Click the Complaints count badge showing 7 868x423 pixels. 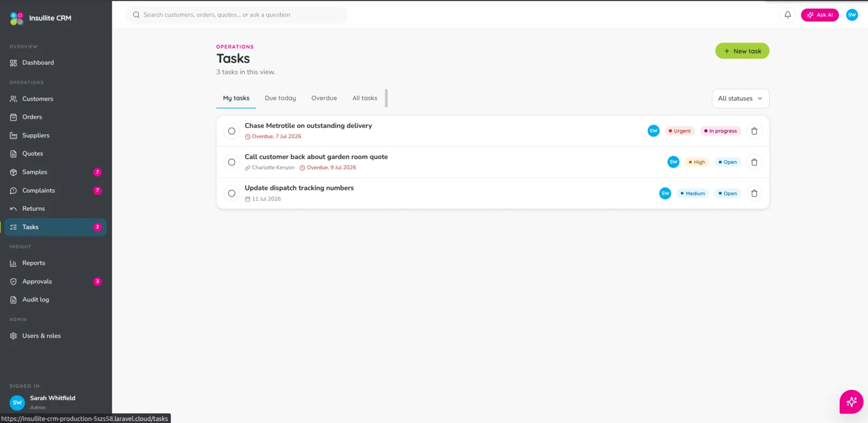98,191
